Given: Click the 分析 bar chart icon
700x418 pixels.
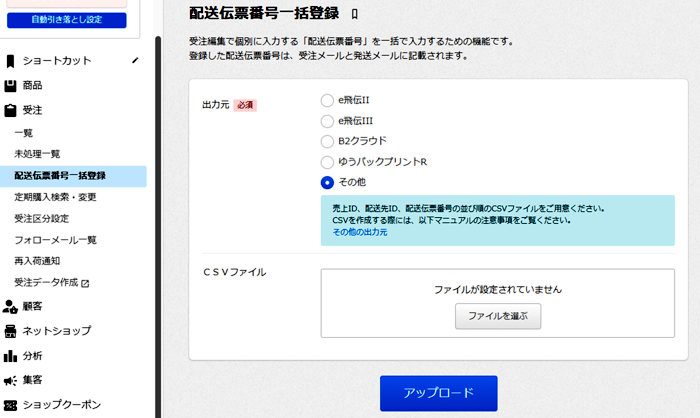Looking at the screenshot, I should (x=10, y=356).
